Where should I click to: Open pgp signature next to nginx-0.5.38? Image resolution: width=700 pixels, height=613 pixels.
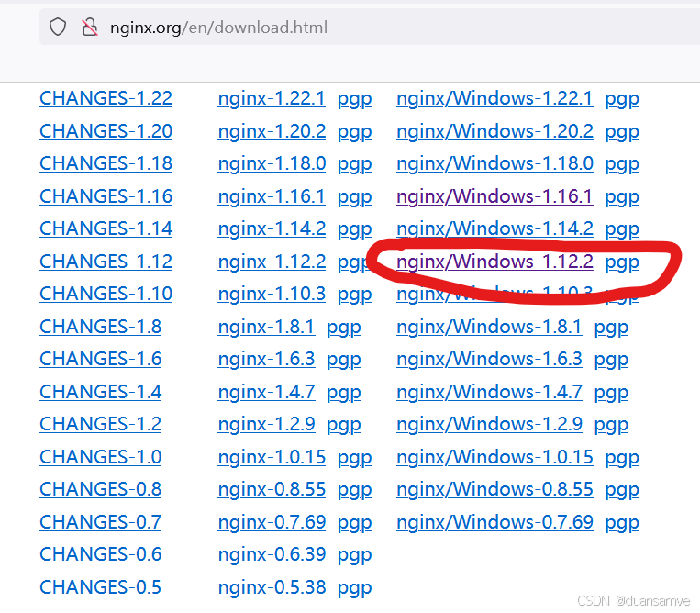tap(354, 589)
